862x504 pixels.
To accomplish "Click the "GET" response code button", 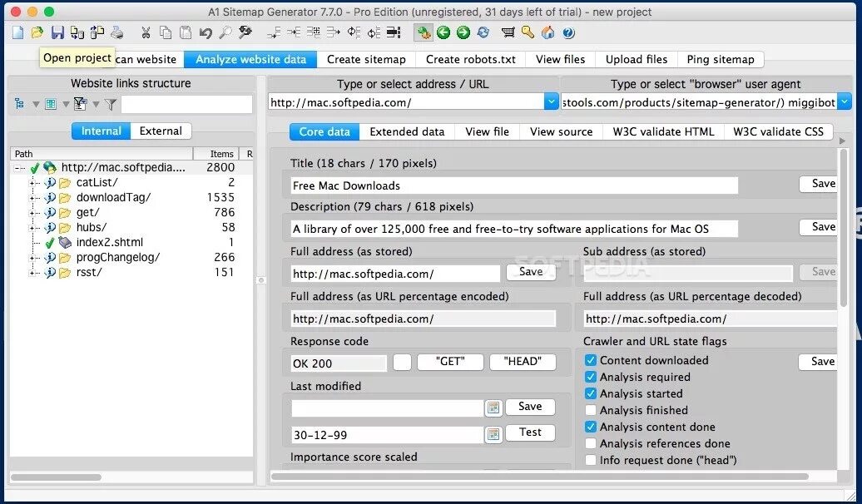I will pos(450,361).
